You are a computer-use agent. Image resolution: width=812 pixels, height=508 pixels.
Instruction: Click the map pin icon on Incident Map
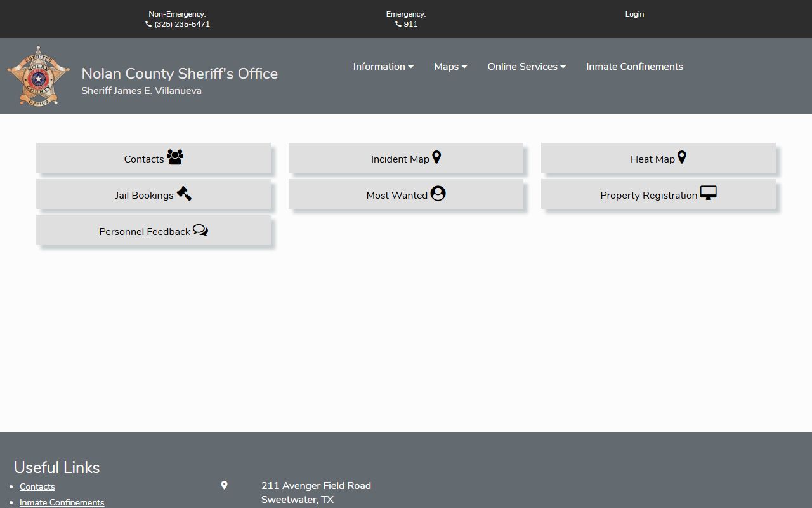436,157
